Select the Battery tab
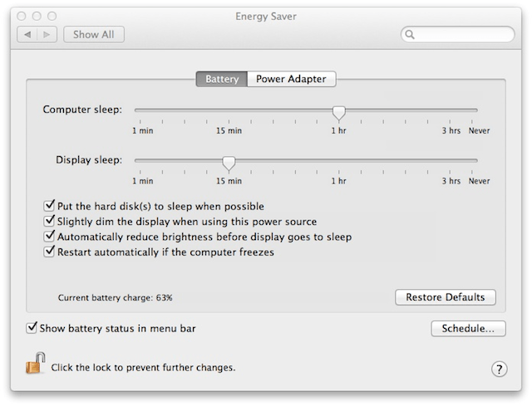The image size is (532, 406). tap(221, 80)
